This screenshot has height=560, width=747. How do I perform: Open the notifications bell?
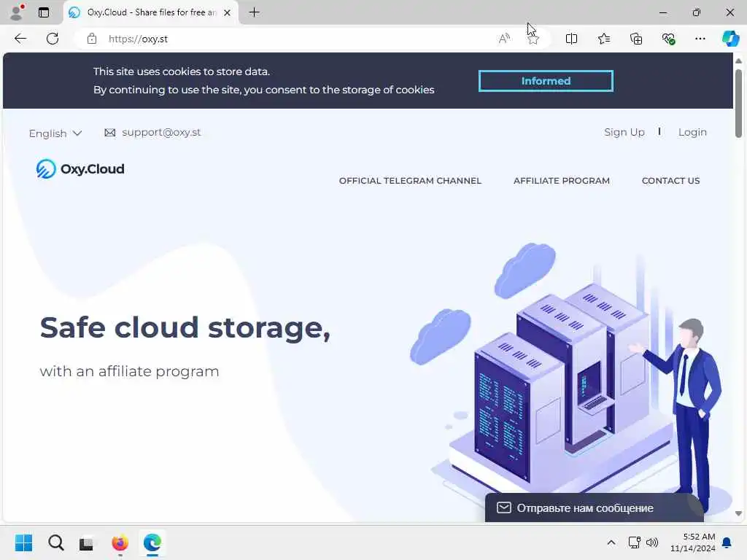[x=727, y=542]
